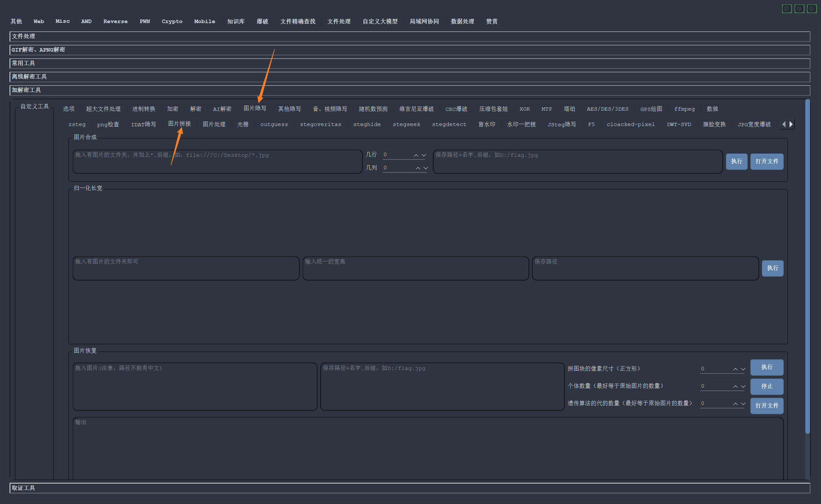Click 打开文件 button in 图片恢复 group
This screenshot has width=821, height=504.
(767, 406)
